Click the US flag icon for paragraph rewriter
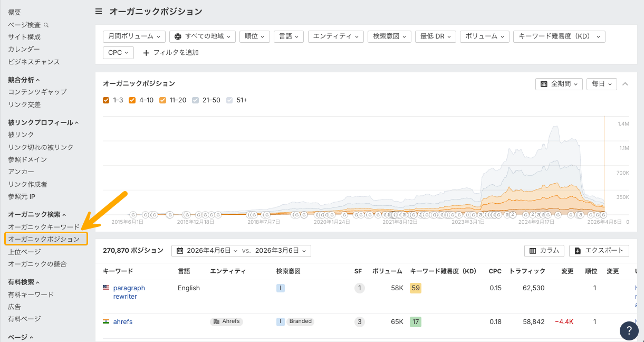 click(x=106, y=288)
